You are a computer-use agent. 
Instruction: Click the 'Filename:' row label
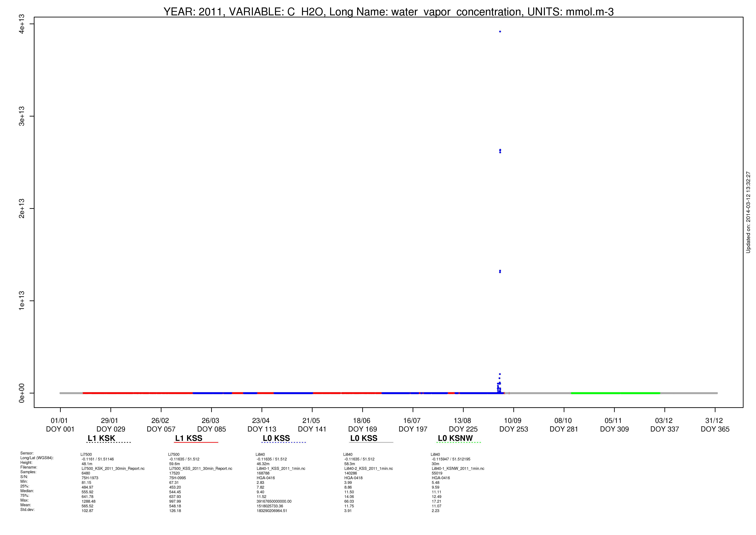point(29,467)
